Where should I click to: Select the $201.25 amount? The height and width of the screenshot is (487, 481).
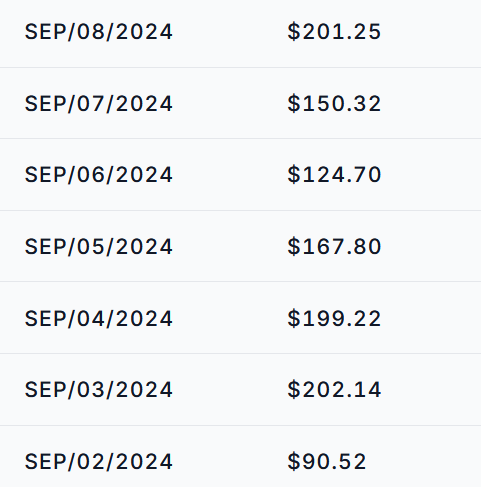(x=334, y=32)
